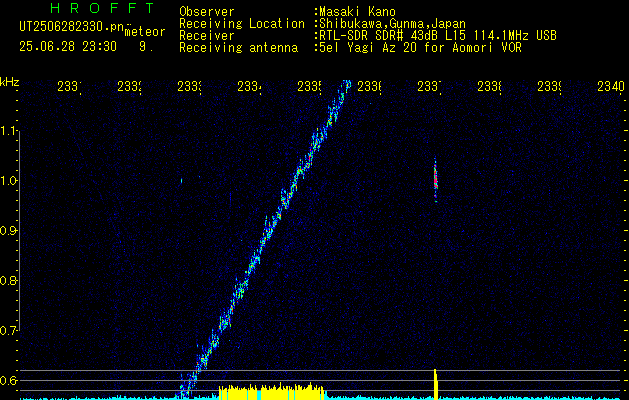Click the HROFFT title text
The height and width of the screenshot is (400, 629).
(x=103, y=8)
